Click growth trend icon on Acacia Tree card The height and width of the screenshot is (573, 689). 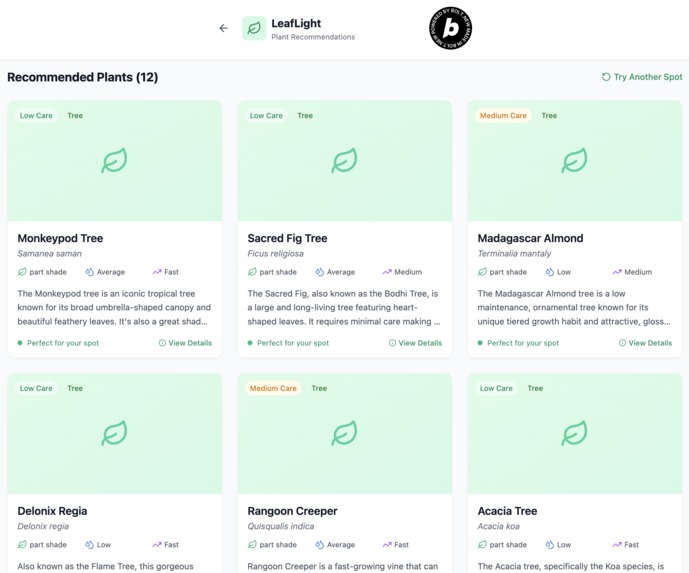tap(617, 545)
